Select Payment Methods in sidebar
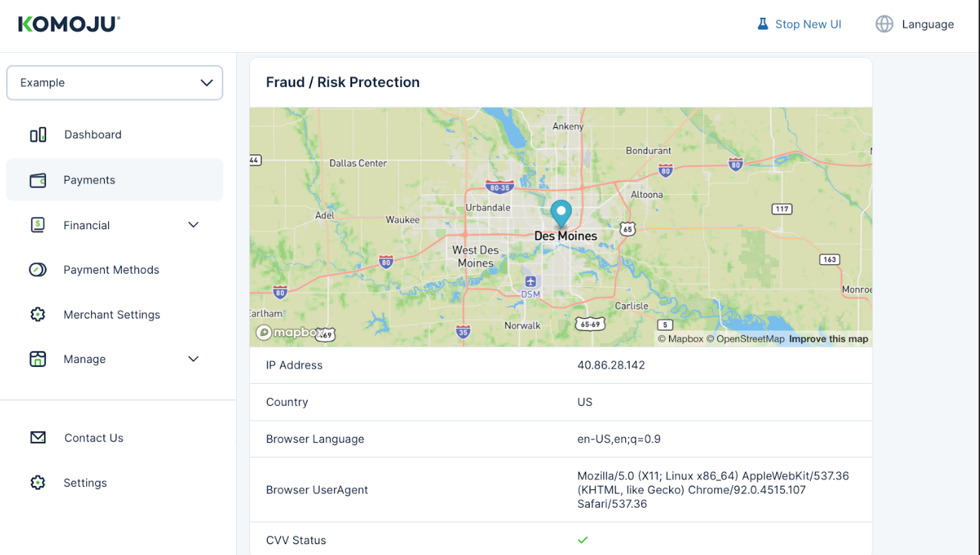This screenshot has height=555, width=980. (x=111, y=270)
